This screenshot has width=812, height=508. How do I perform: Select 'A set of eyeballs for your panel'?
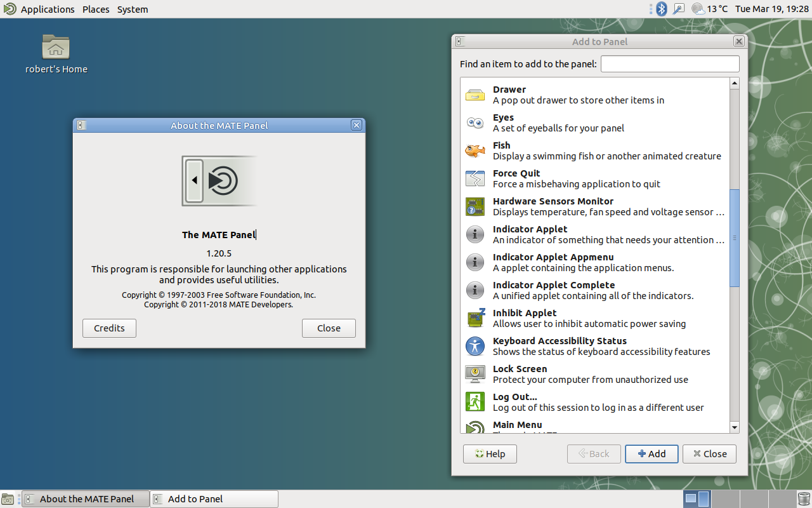(x=558, y=128)
